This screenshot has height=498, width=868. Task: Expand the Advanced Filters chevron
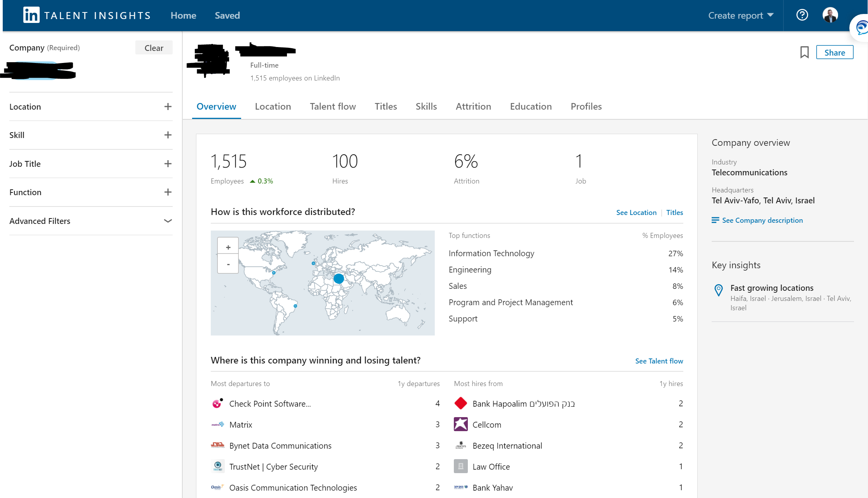[x=168, y=221]
